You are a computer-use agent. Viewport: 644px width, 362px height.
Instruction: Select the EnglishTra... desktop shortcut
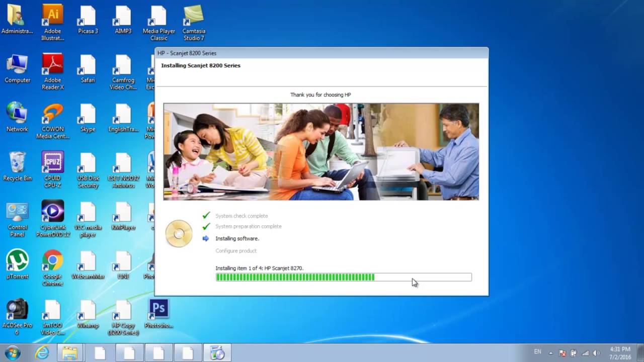click(123, 118)
